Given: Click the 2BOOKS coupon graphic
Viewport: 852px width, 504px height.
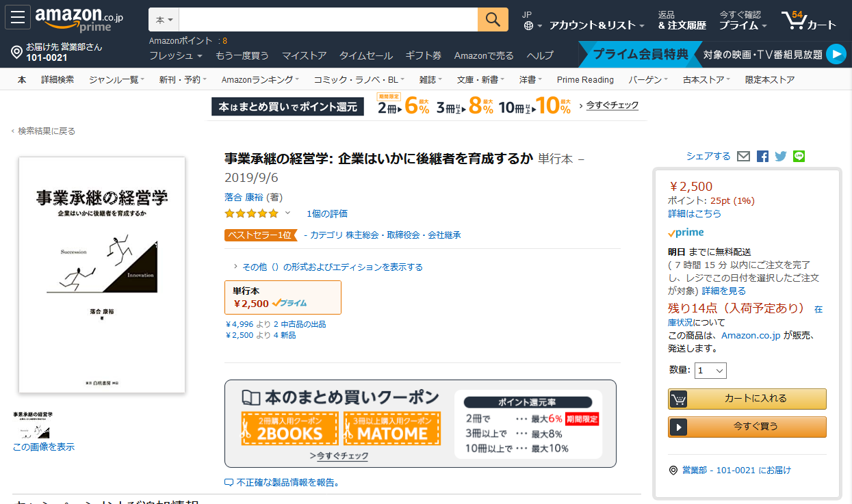Looking at the screenshot, I should (289, 429).
